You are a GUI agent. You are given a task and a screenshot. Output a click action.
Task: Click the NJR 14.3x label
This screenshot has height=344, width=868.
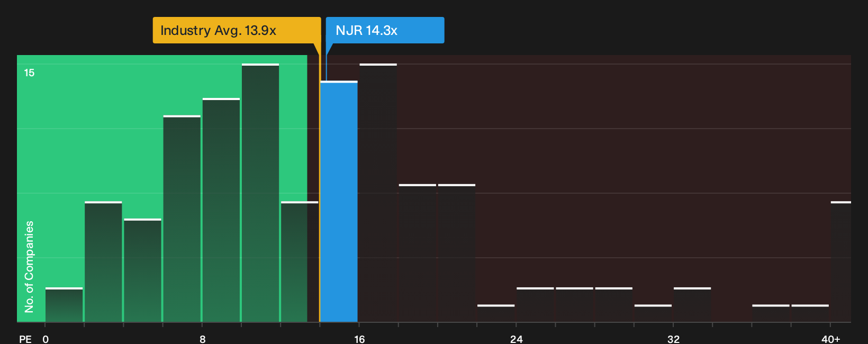click(385, 30)
